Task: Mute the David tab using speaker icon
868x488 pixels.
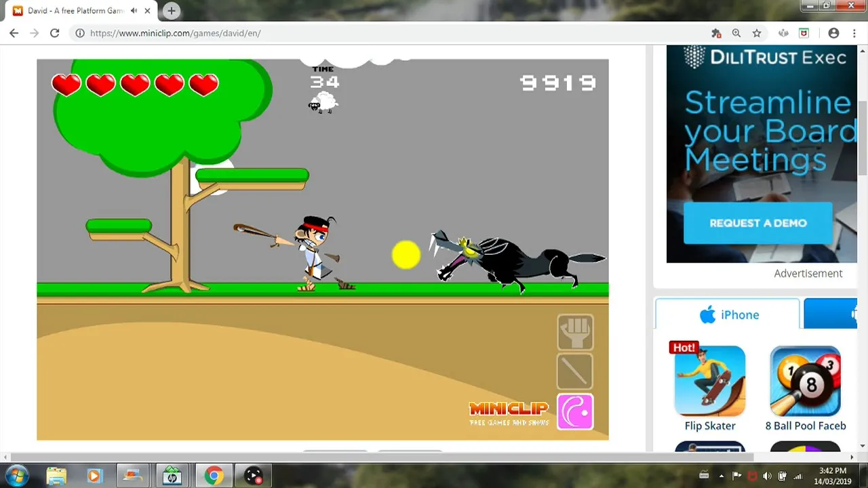Action: tap(134, 11)
